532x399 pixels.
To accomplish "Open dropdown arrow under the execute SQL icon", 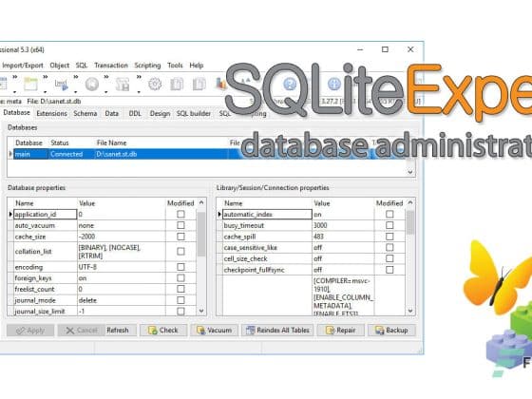I will pyautogui.click(x=75, y=92).
